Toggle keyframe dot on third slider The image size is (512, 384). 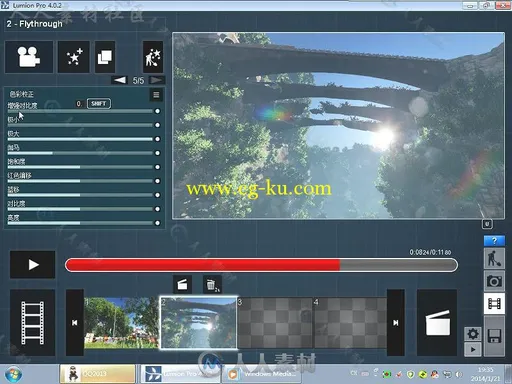pos(157,139)
